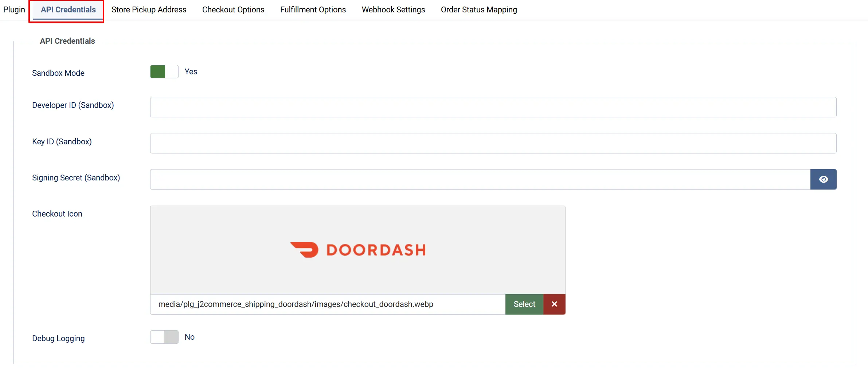Click the DoorDash logo preview image
The height and width of the screenshot is (374, 868).
[358, 250]
